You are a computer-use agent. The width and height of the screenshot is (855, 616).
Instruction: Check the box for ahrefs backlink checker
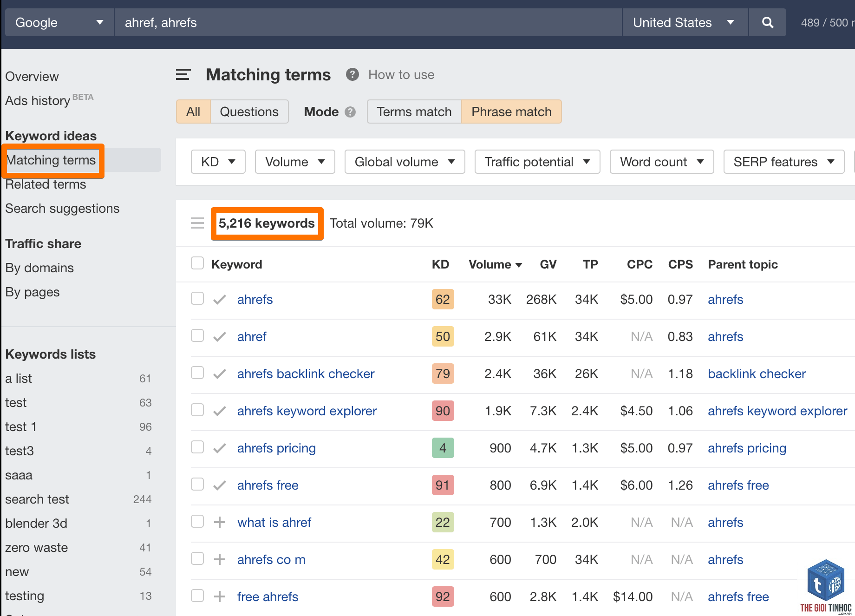click(197, 373)
